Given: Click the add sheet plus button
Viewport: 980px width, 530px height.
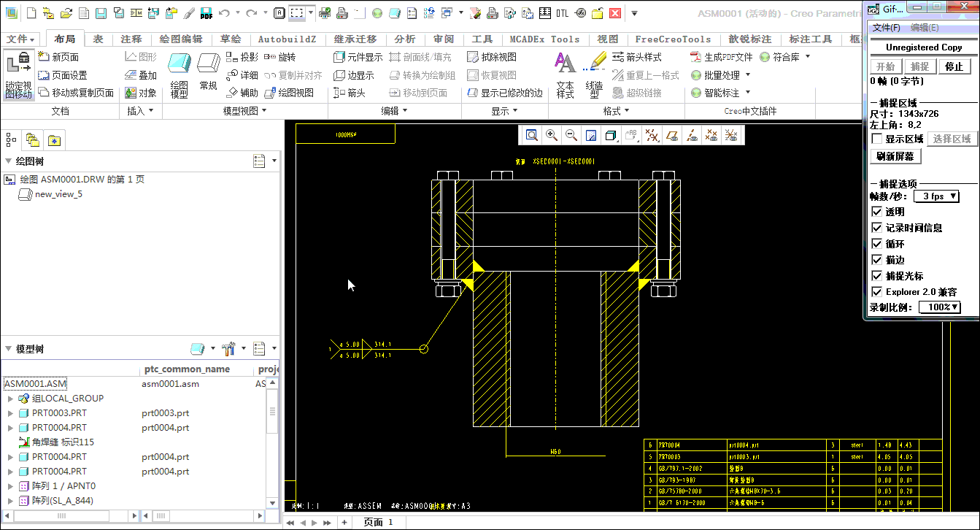Looking at the screenshot, I should click(x=344, y=523).
